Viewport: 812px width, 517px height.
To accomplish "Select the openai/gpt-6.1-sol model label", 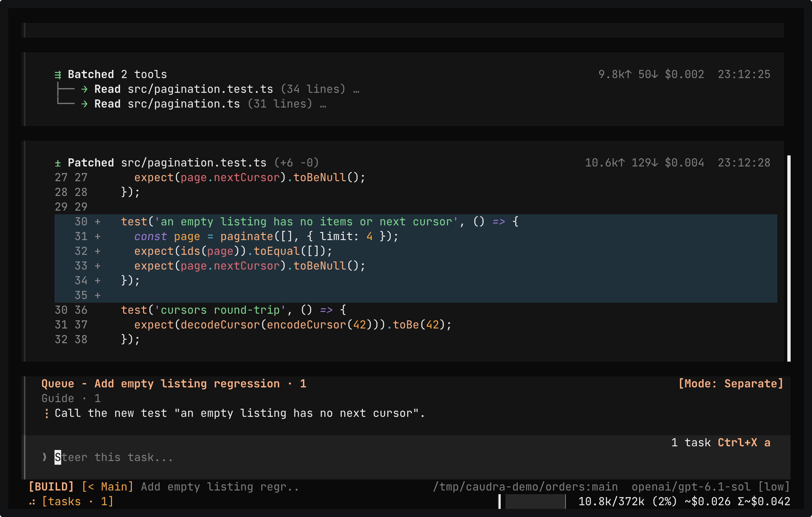I will coord(691,487).
